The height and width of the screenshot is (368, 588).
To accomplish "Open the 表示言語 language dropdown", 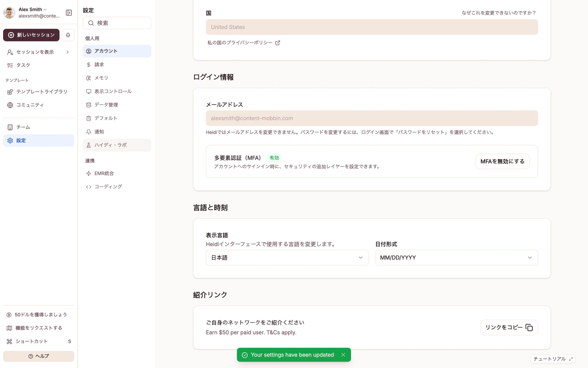I will pyautogui.click(x=287, y=258).
